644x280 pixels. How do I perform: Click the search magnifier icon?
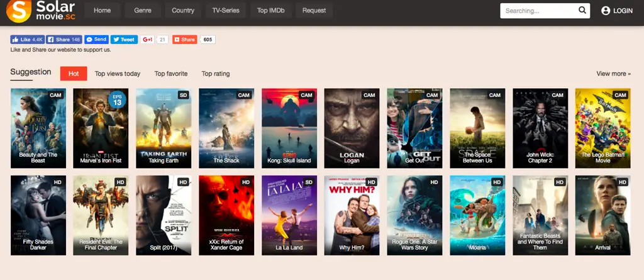coord(582,11)
